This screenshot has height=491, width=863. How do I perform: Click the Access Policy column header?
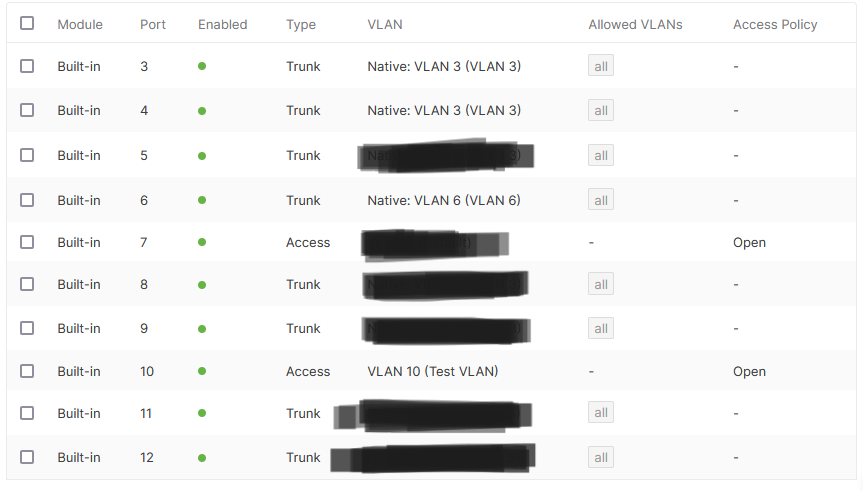pyautogui.click(x=775, y=24)
